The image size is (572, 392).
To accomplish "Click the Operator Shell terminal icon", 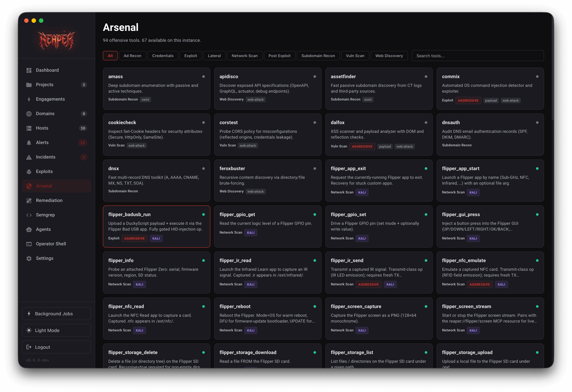I will point(29,244).
